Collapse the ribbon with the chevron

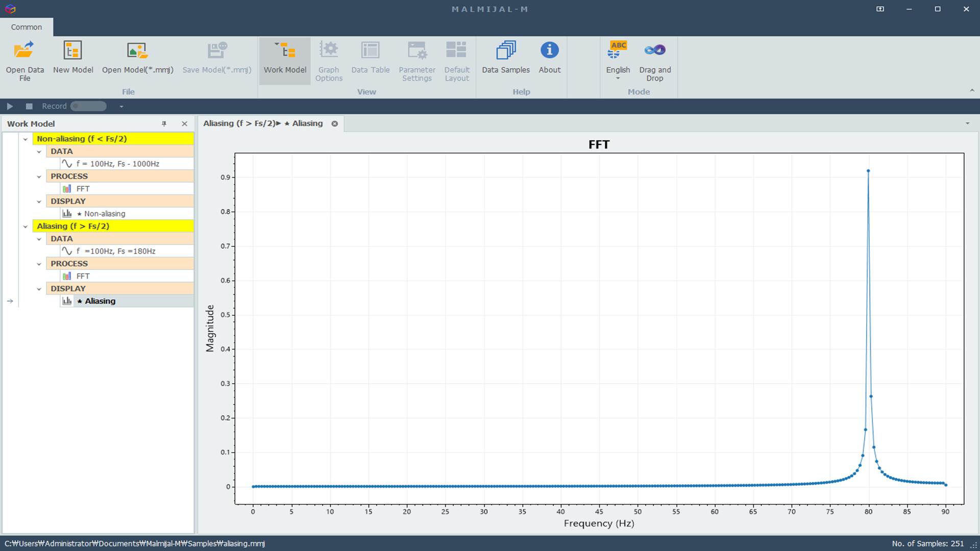[x=972, y=90]
